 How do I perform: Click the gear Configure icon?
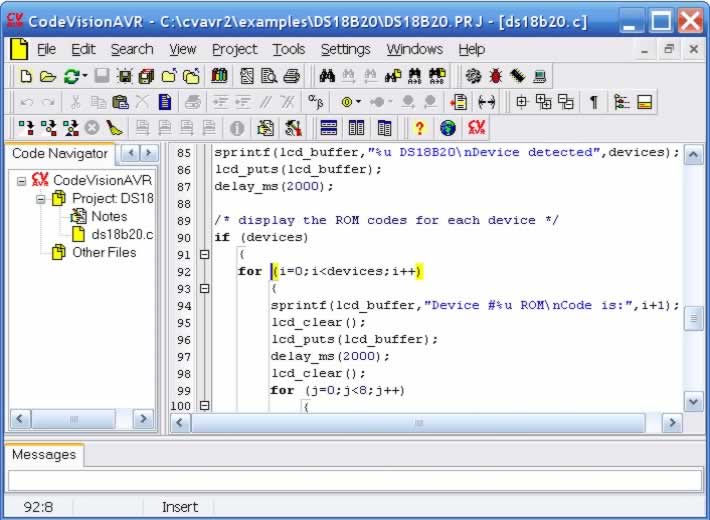(x=474, y=76)
